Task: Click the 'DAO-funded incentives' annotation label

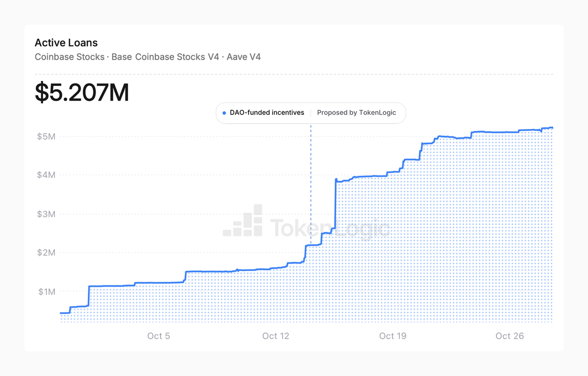Action: 267,113
